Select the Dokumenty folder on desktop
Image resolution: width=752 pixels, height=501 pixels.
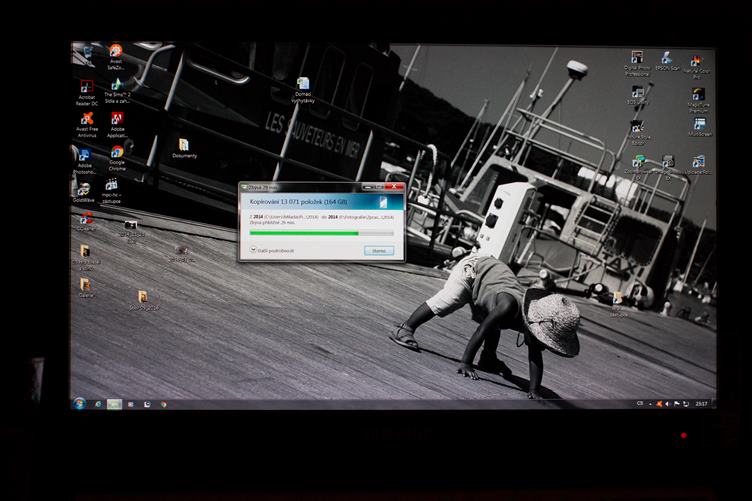coord(184,148)
